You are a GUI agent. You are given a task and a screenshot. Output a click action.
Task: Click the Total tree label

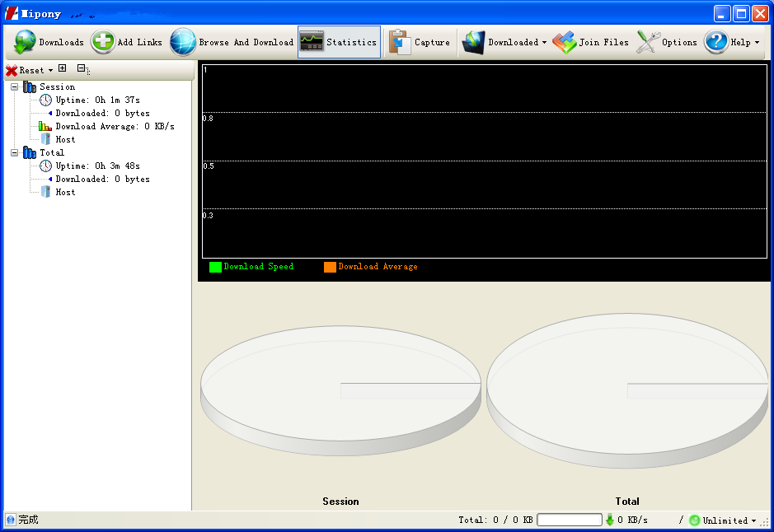click(52, 153)
